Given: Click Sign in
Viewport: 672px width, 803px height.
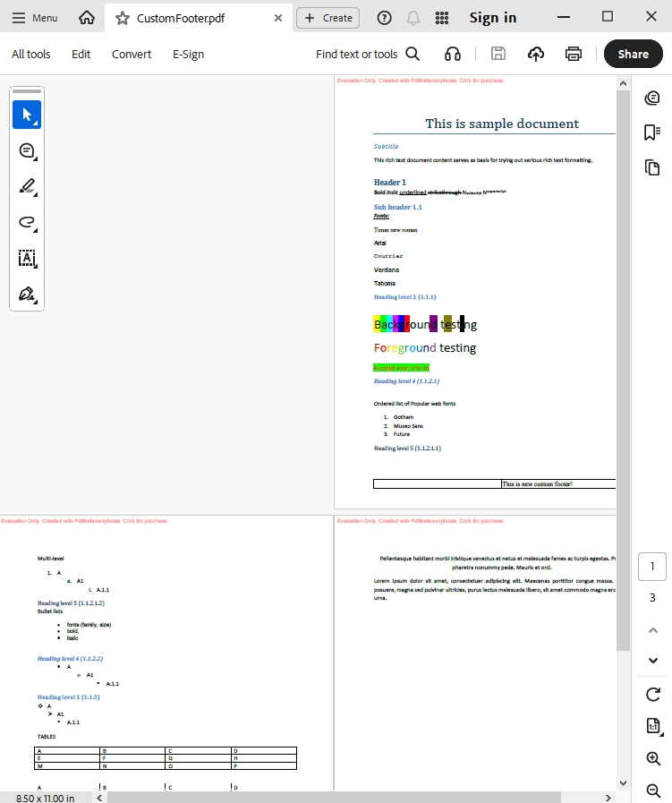Looking at the screenshot, I should point(493,18).
